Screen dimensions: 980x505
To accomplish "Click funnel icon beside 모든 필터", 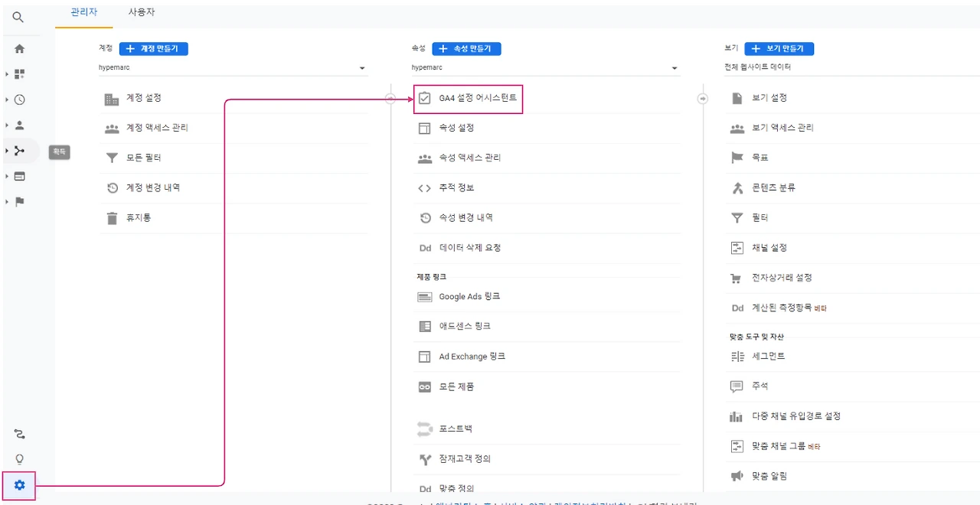I will 112,158.
